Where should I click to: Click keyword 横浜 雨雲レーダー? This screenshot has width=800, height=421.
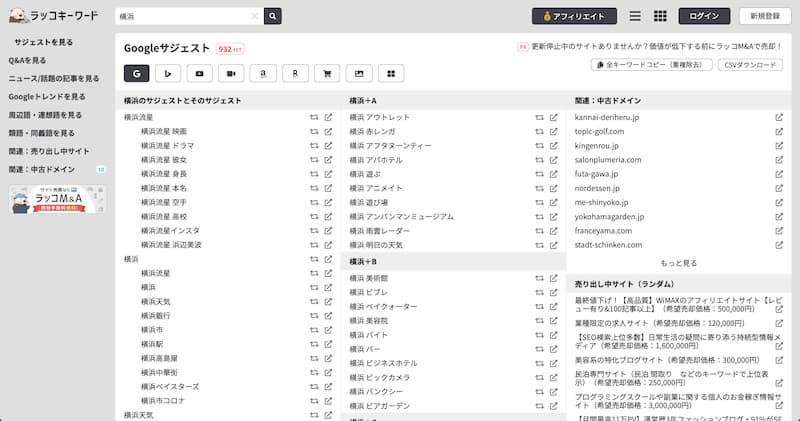[x=380, y=231]
